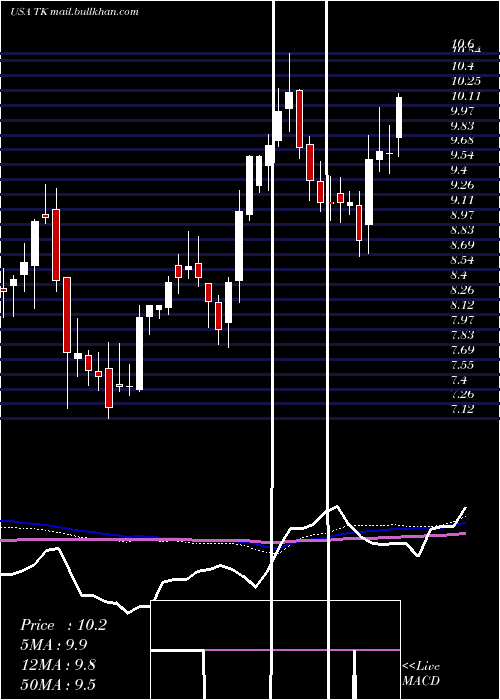Click the 7.69 price axis label
The image size is (500, 700).
coord(462,350)
